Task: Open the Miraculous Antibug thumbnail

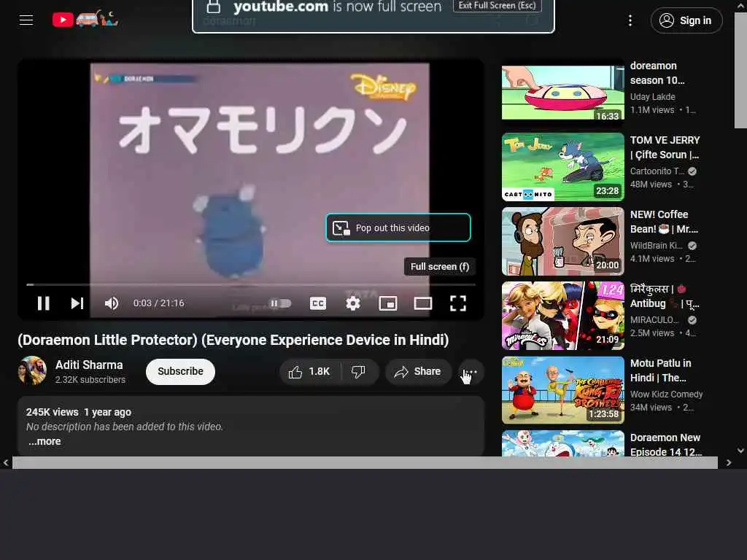Action: [x=562, y=315]
